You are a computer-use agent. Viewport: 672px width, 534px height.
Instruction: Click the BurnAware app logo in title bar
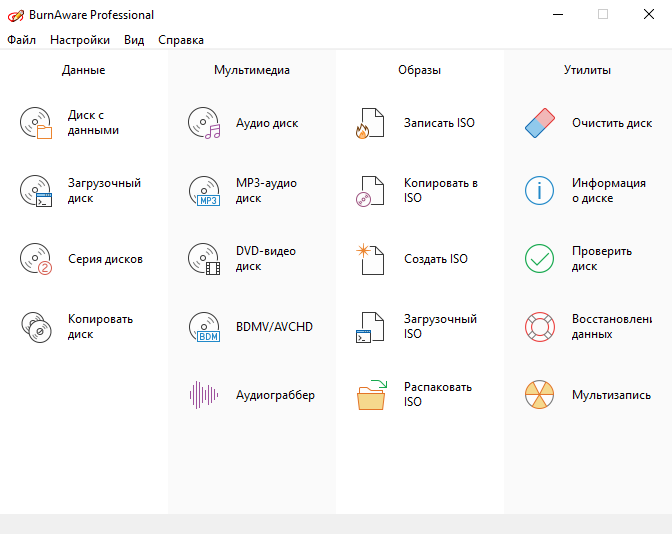click(x=16, y=15)
